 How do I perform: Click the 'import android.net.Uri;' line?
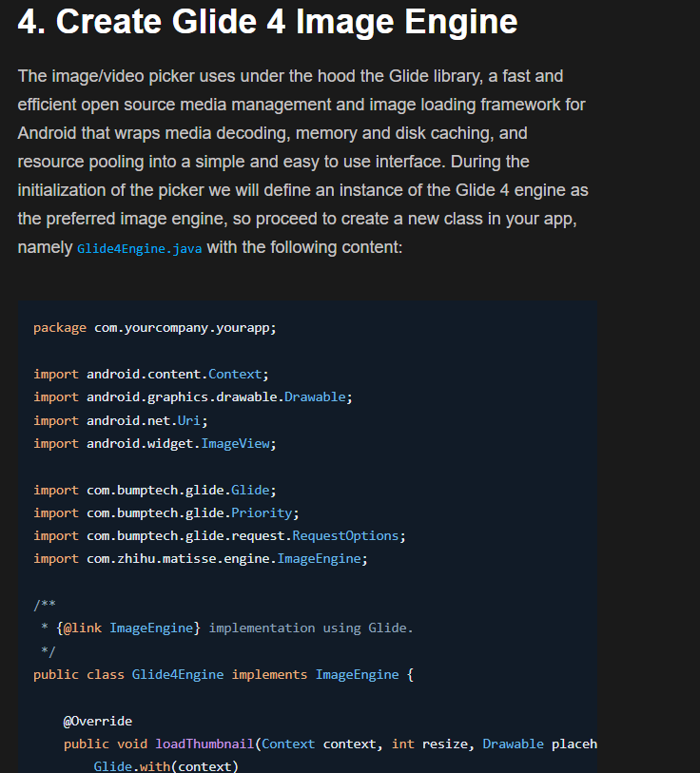tap(121, 420)
